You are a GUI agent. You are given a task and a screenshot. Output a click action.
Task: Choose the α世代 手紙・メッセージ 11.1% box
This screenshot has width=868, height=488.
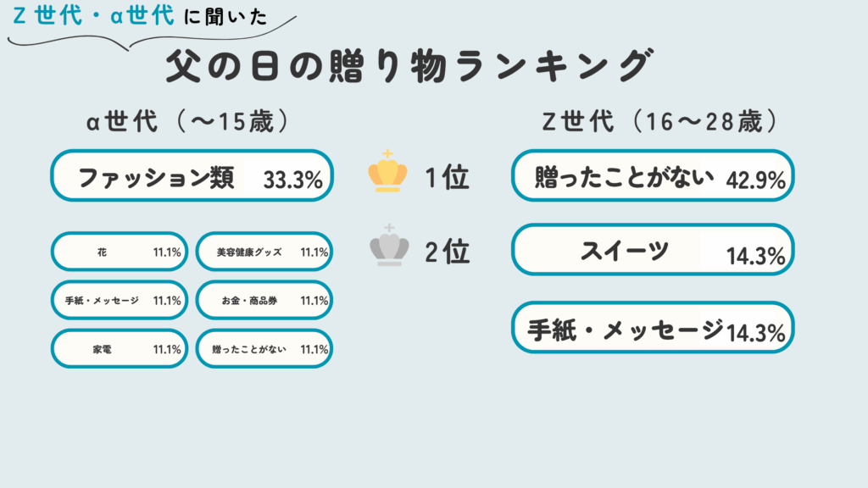pos(120,300)
